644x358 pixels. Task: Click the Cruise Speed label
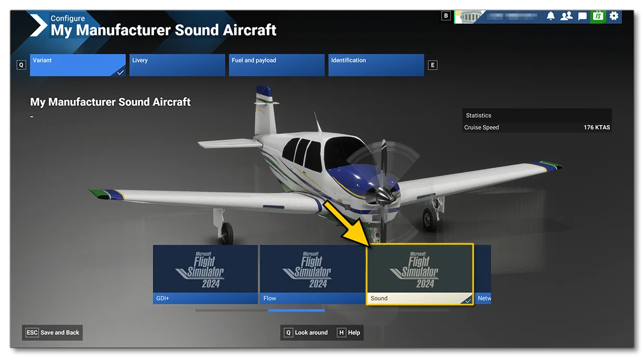[481, 127]
